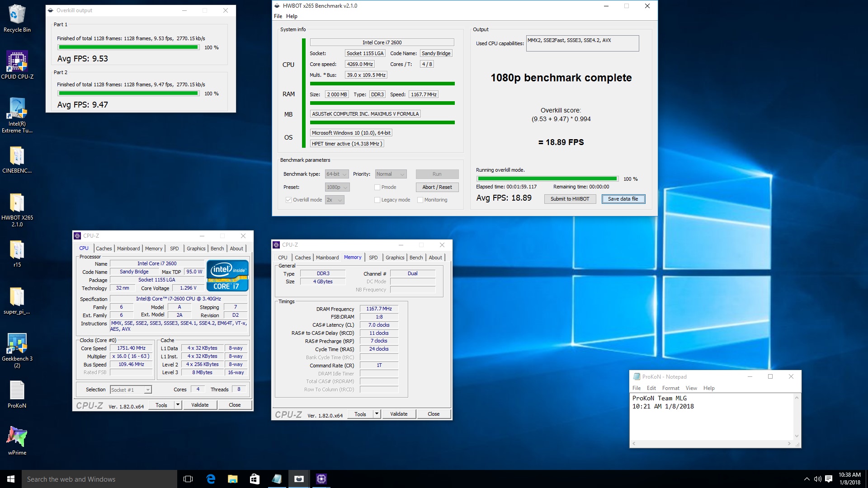868x488 pixels.
Task: Click the disabled Run button
Action: [x=437, y=174]
